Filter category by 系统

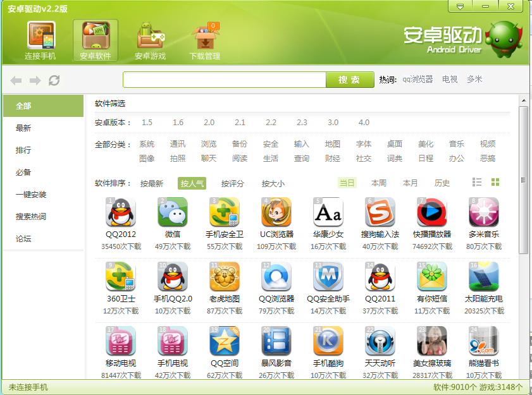pyautogui.click(x=147, y=144)
